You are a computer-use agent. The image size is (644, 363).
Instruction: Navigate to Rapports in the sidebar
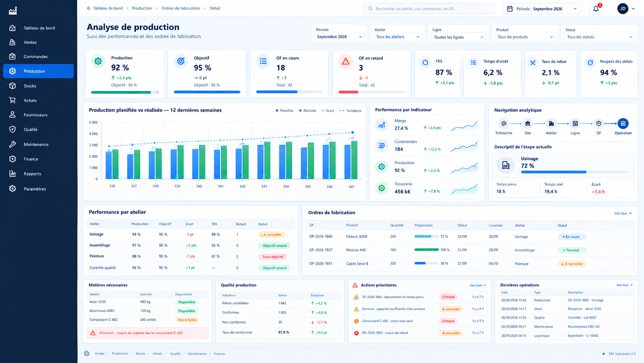[39, 174]
